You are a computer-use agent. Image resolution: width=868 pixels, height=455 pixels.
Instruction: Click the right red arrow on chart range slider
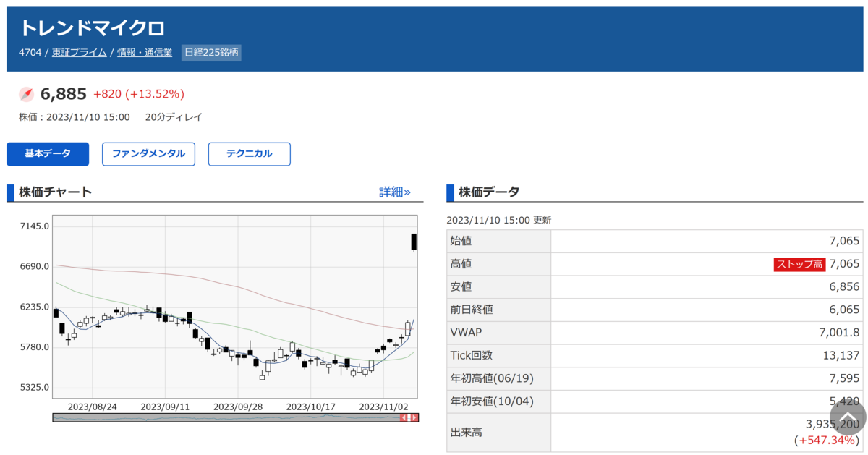pos(414,417)
